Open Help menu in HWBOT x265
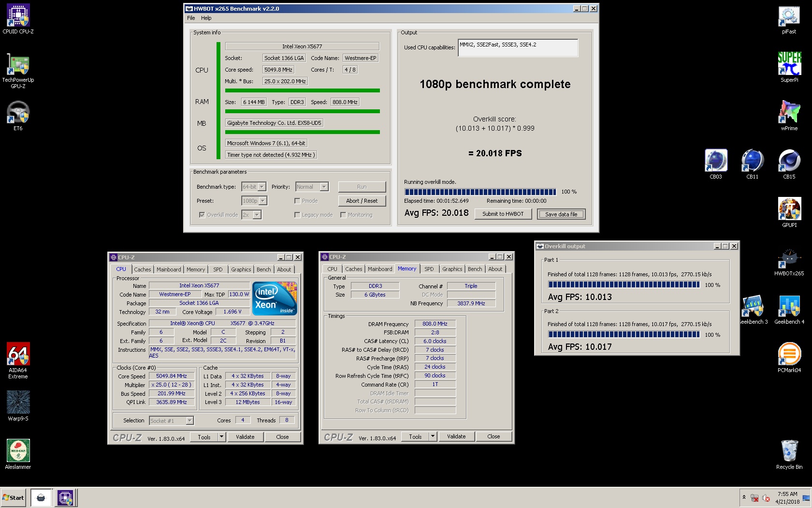The image size is (812, 508). [206, 18]
